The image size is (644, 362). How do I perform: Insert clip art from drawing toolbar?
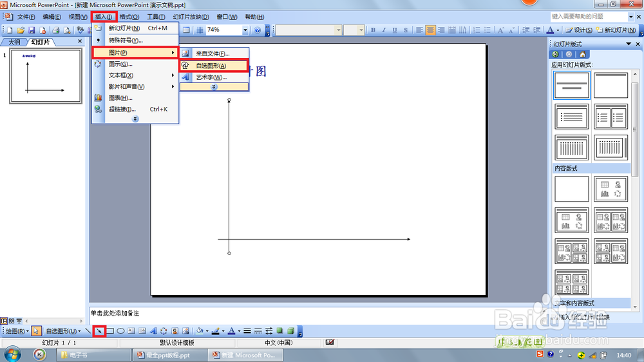175,331
